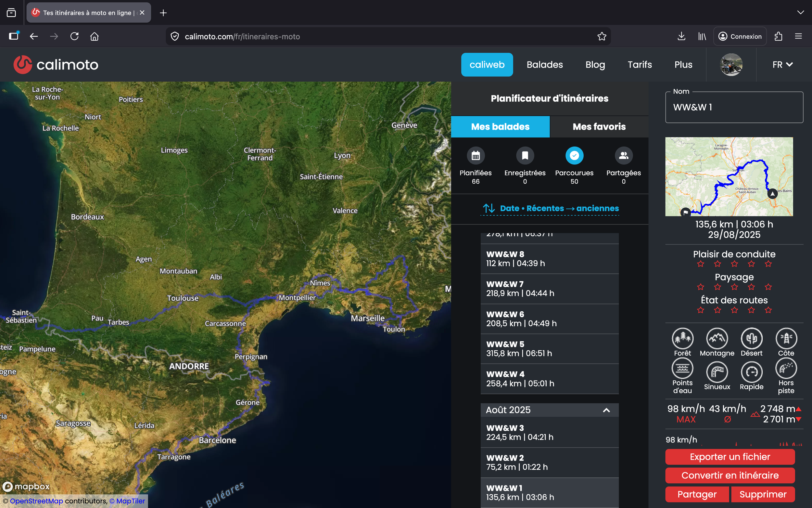Click the calimoto logo
This screenshot has height=508, width=812.
56,64
